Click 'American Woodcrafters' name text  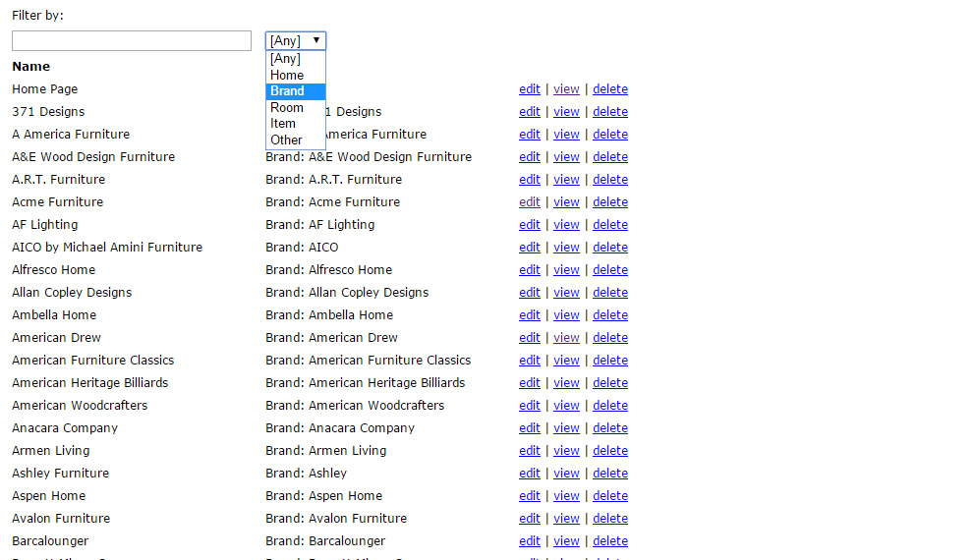point(80,406)
